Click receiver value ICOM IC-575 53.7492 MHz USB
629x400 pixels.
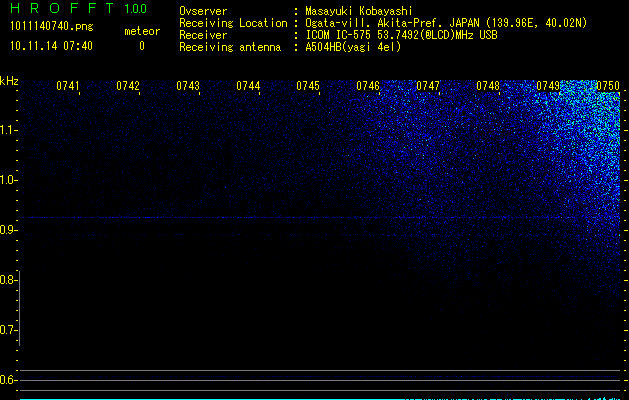click(x=401, y=35)
